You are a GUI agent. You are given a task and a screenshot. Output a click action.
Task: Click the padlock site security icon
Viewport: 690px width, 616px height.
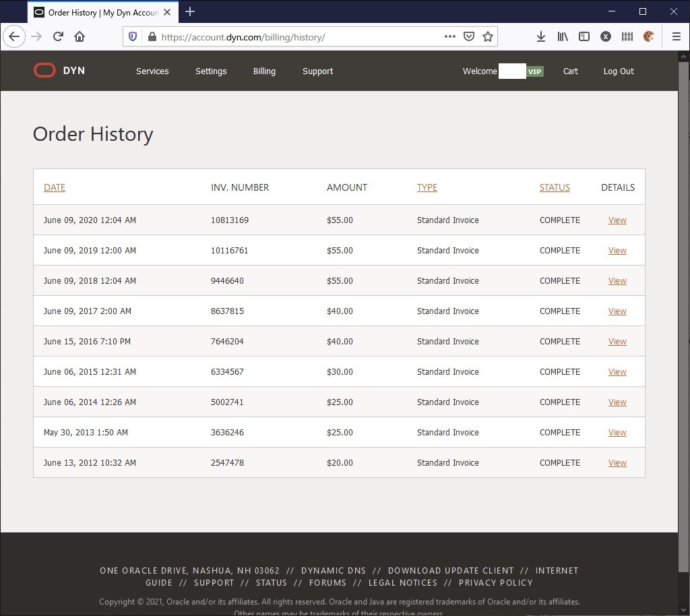[152, 36]
